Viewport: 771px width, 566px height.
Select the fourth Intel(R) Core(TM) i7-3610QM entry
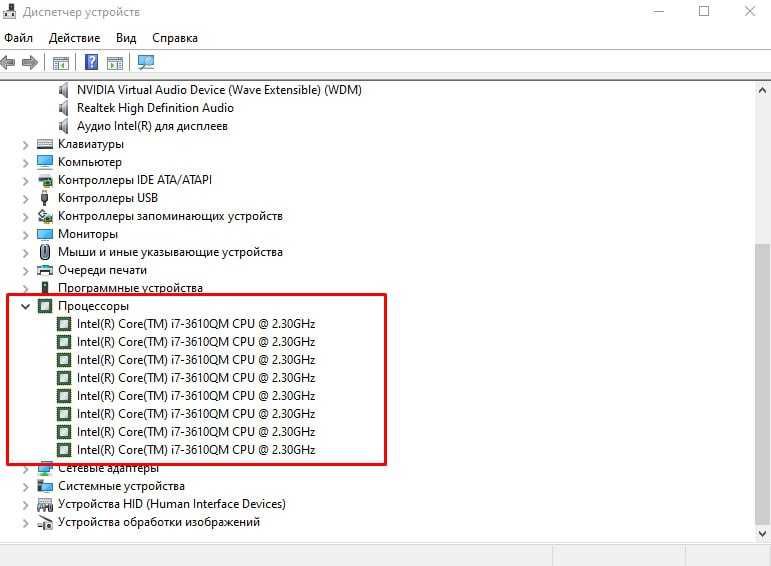click(x=196, y=378)
